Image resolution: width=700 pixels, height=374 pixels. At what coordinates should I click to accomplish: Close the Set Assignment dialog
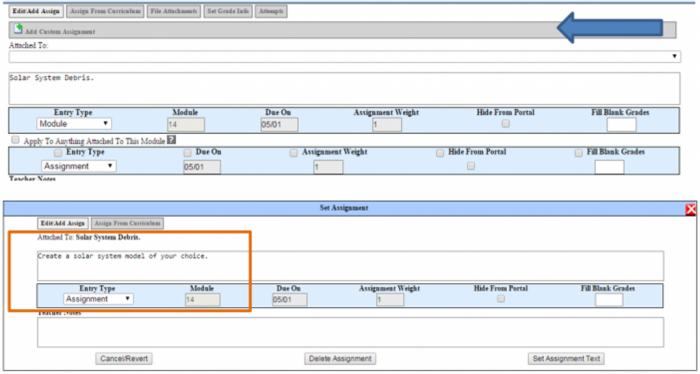[691, 209]
